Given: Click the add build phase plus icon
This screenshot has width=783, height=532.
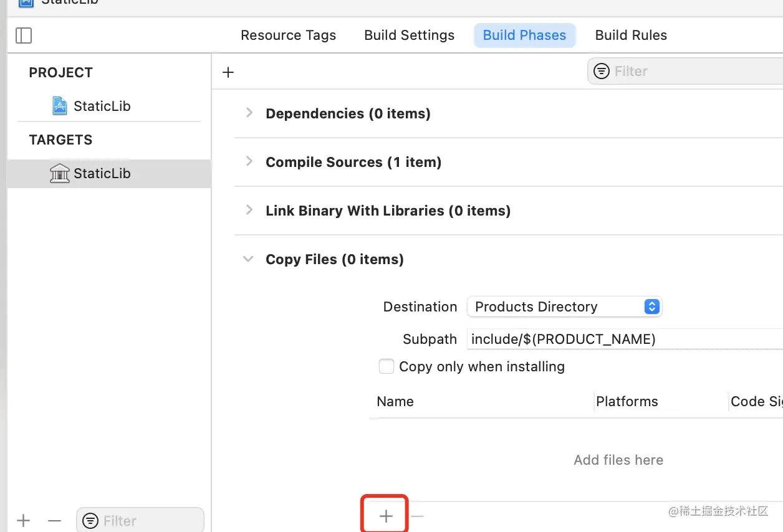Looking at the screenshot, I should [x=228, y=72].
